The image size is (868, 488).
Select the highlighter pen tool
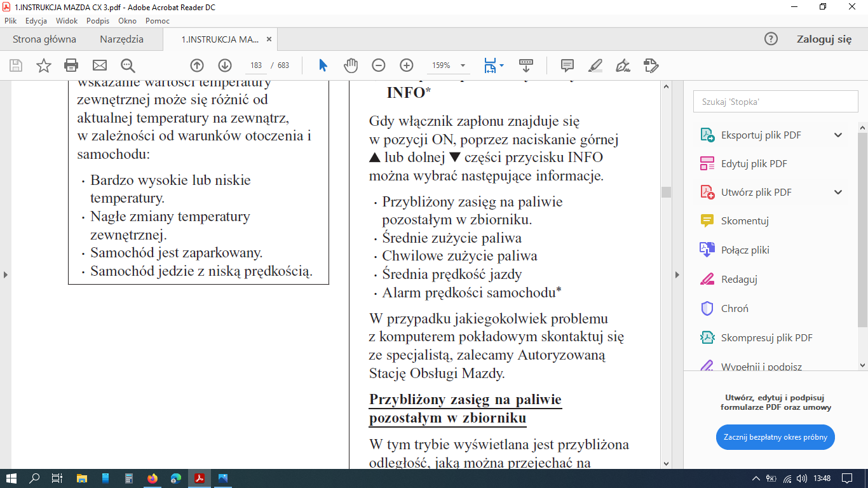coord(595,65)
